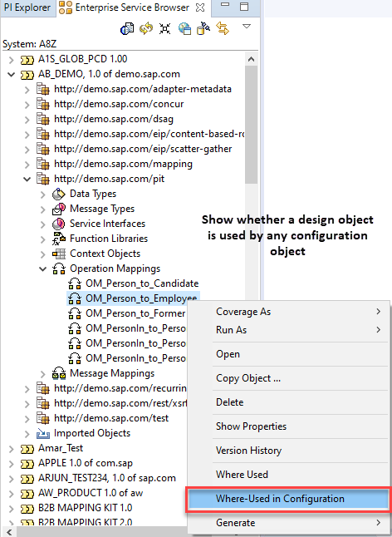Screen dimensions: 392x537
Task: Expand the adapter-metadata namespace
Action: pyautogui.click(x=27, y=90)
